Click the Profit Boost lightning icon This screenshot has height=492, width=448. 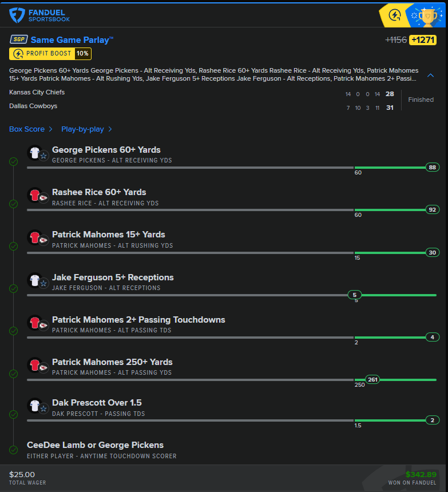(18, 54)
